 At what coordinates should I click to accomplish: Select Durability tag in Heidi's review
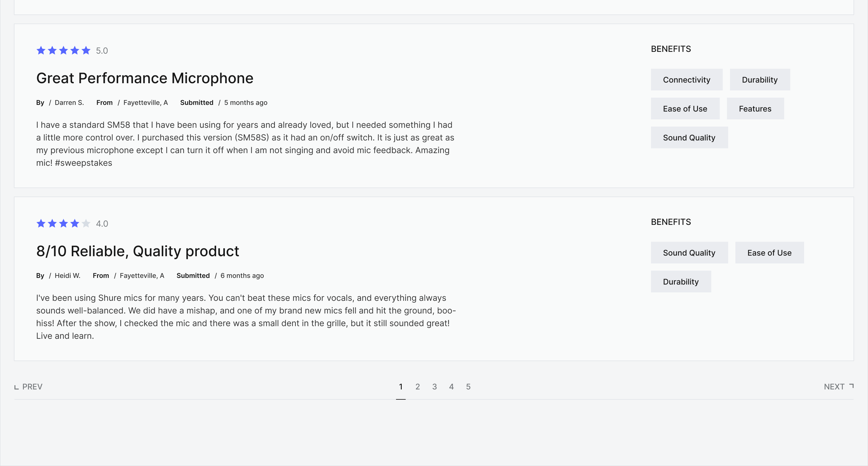point(681,282)
